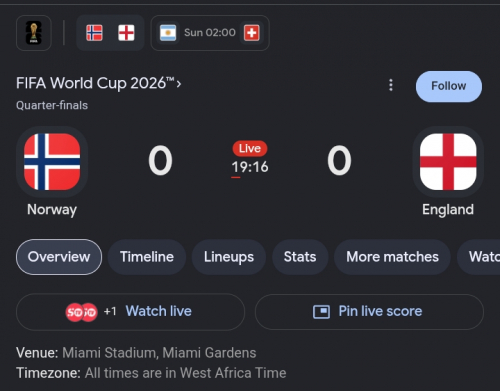Screen dimensions: 500x391
Task: Switch to the Timeline tab
Action: coord(147,257)
